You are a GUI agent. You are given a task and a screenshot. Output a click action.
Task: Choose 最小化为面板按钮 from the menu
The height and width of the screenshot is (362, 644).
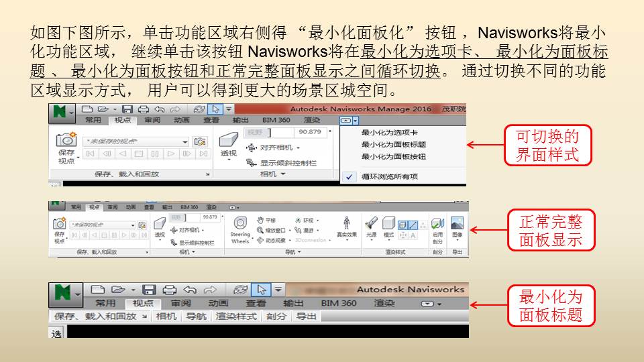(x=394, y=156)
